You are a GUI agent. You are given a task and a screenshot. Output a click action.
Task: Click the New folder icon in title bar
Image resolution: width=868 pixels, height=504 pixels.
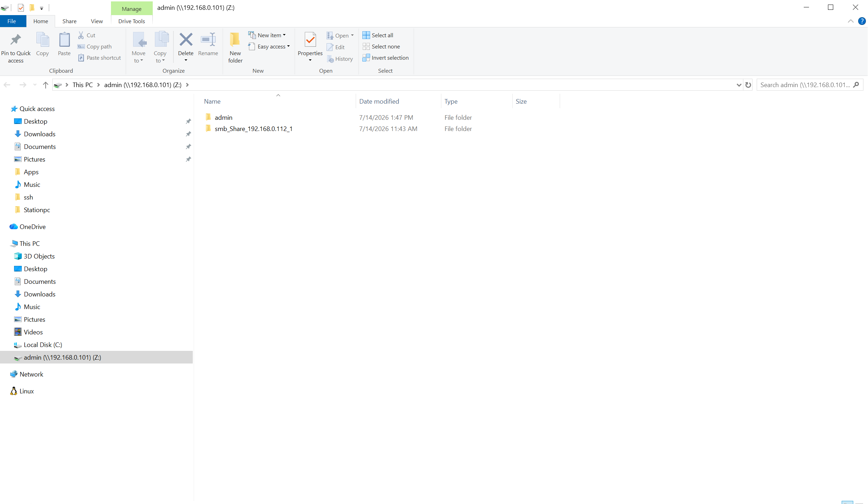[x=32, y=7]
